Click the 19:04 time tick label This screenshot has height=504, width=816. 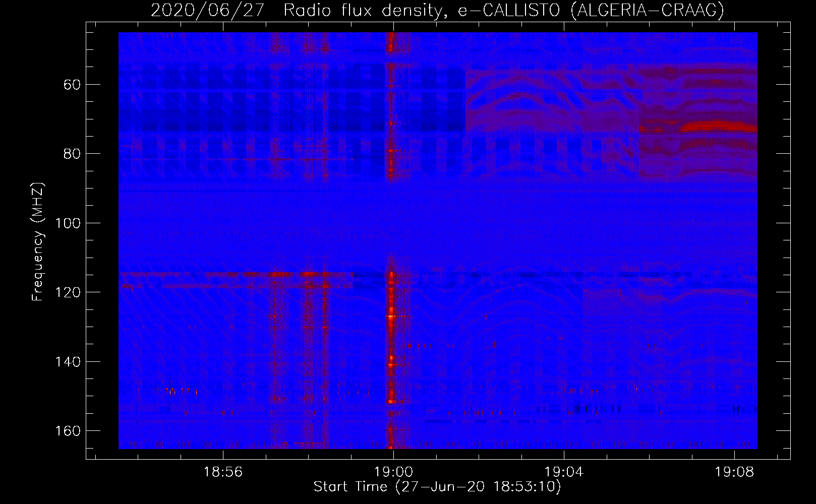pos(564,472)
